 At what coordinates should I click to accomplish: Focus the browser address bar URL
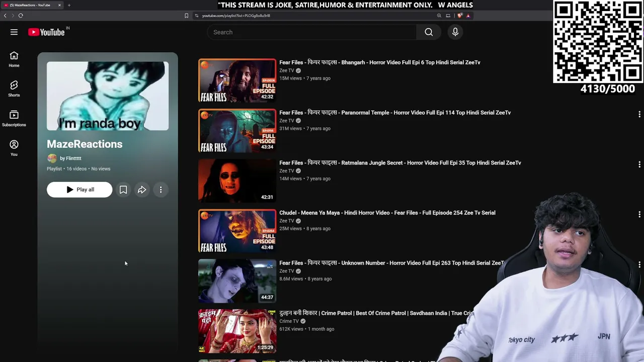[x=236, y=16]
